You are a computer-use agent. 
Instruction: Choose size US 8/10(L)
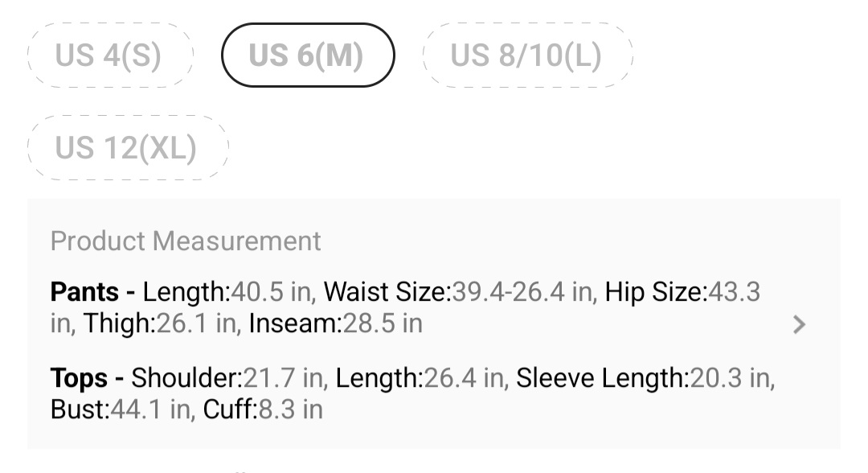coord(526,56)
